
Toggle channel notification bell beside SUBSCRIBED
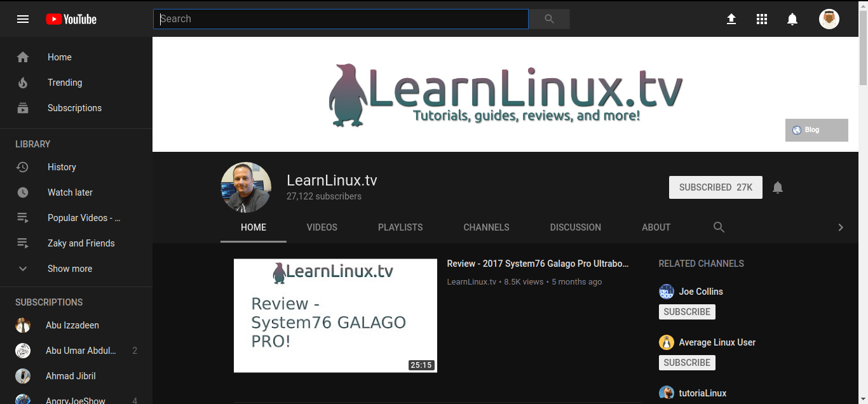[778, 187]
